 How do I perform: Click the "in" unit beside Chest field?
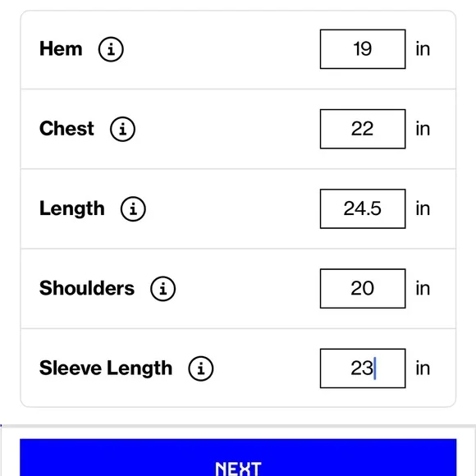423,129
